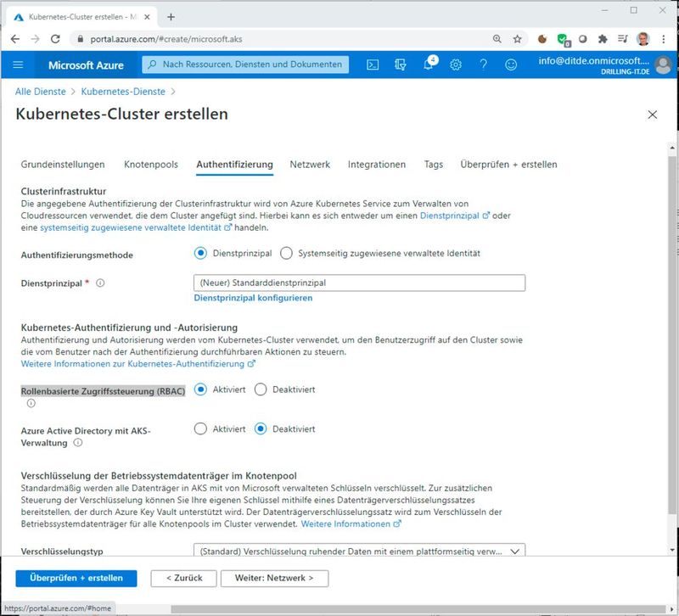This screenshot has width=679, height=616.
Task: Show info tooltip next to Dienstprinzipal label
Action: (x=100, y=283)
